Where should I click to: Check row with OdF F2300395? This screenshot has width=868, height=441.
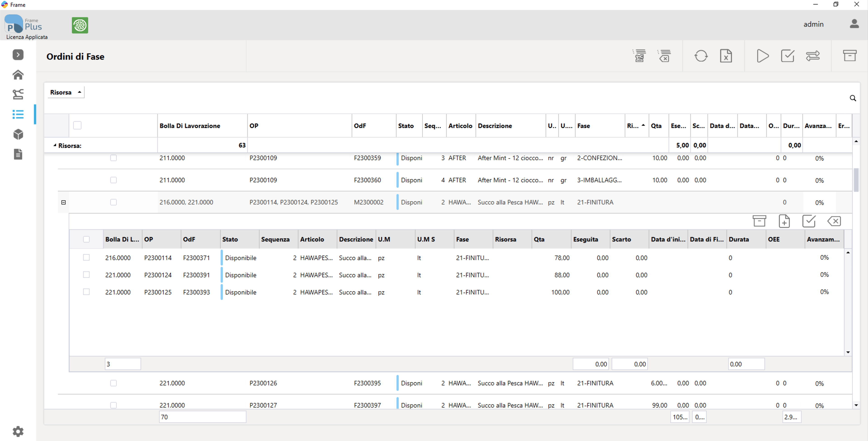(113, 383)
